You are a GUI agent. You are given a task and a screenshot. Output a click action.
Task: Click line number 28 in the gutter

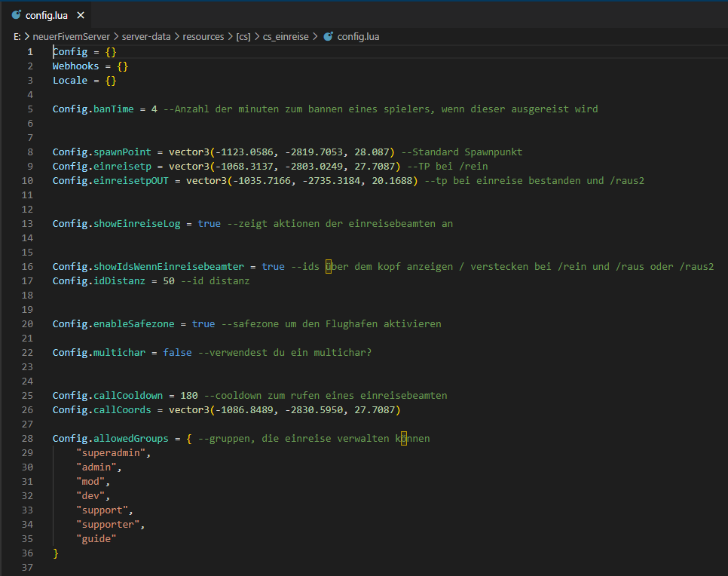click(x=27, y=438)
